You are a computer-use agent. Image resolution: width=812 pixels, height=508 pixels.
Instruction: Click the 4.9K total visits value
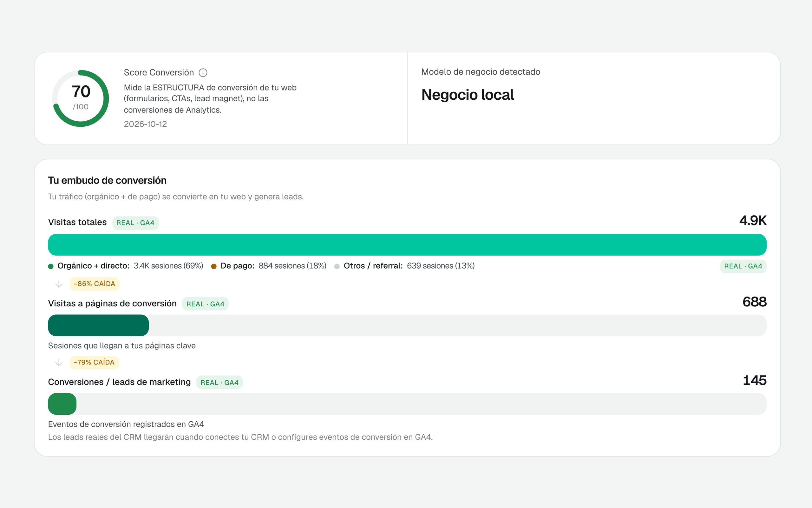tap(753, 221)
